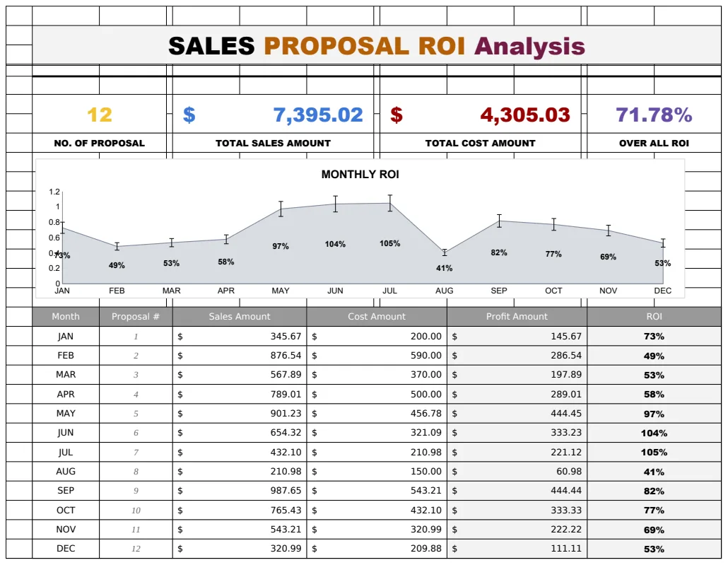728x565 pixels.
Task: Select profit amount cell 145.67
Action: click(517, 337)
